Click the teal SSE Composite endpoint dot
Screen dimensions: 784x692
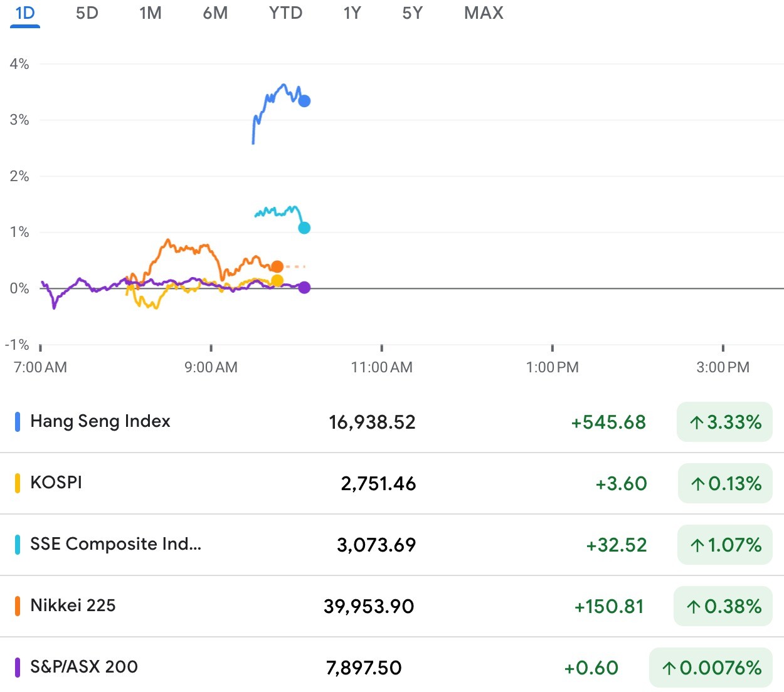304,228
